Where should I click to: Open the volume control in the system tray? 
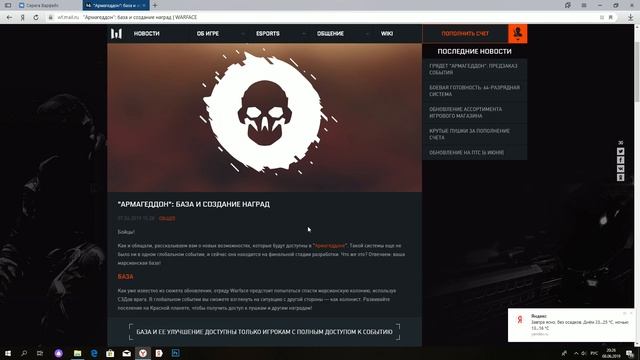(584, 353)
